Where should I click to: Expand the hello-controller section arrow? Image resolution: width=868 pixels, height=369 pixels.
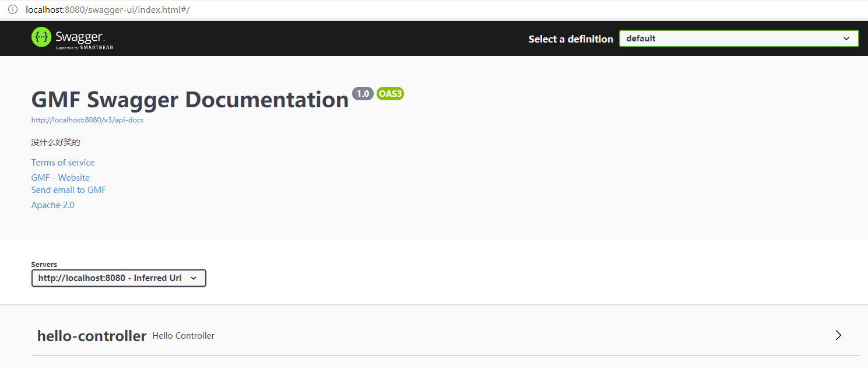pyautogui.click(x=838, y=335)
